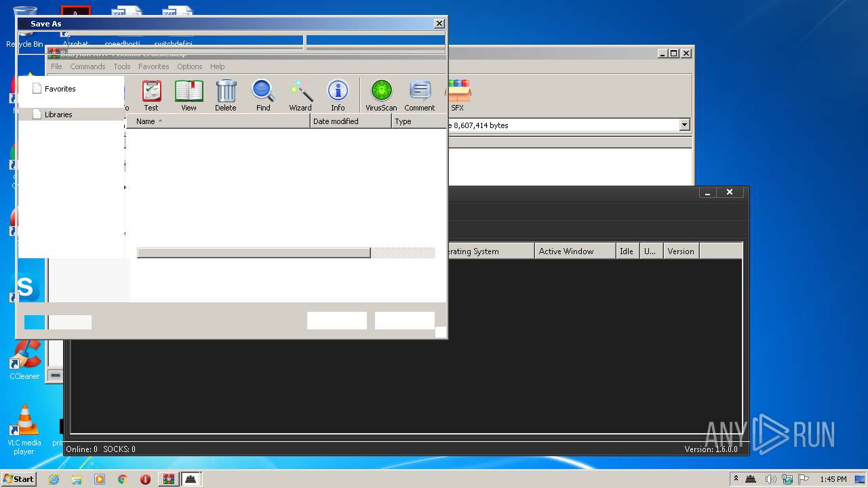The height and width of the screenshot is (488, 868).
Task: Click the Idle column header
Action: [x=627, y=251]
